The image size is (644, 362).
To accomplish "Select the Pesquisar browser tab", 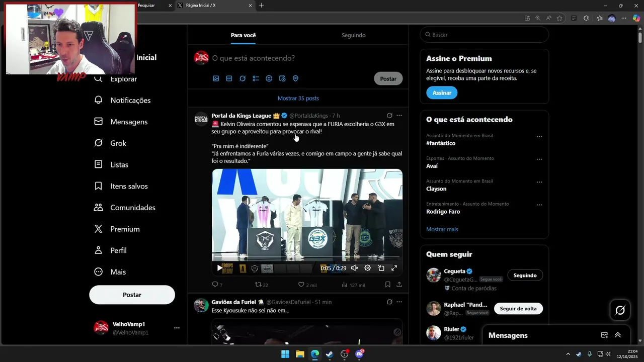I will [x=154, y=6].
